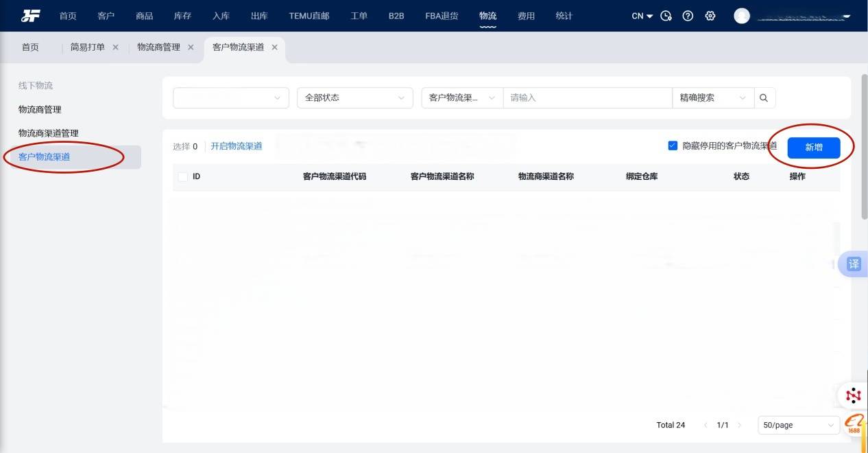Open the settings gear icon
The height and width of the screenshot is (453, 868).
click(710, 16)
